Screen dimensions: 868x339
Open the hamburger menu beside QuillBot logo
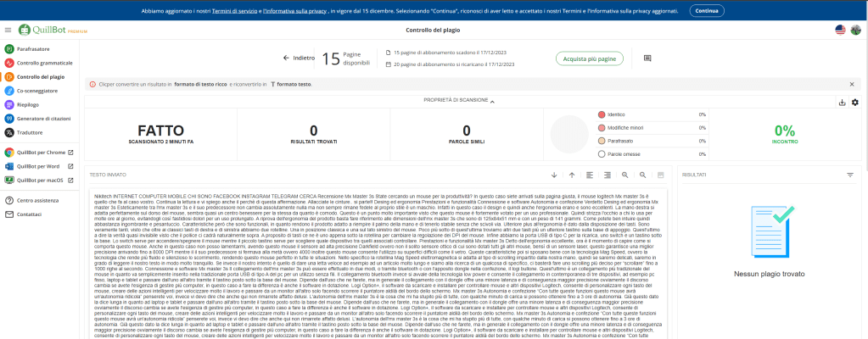click(x=8, y=30)
